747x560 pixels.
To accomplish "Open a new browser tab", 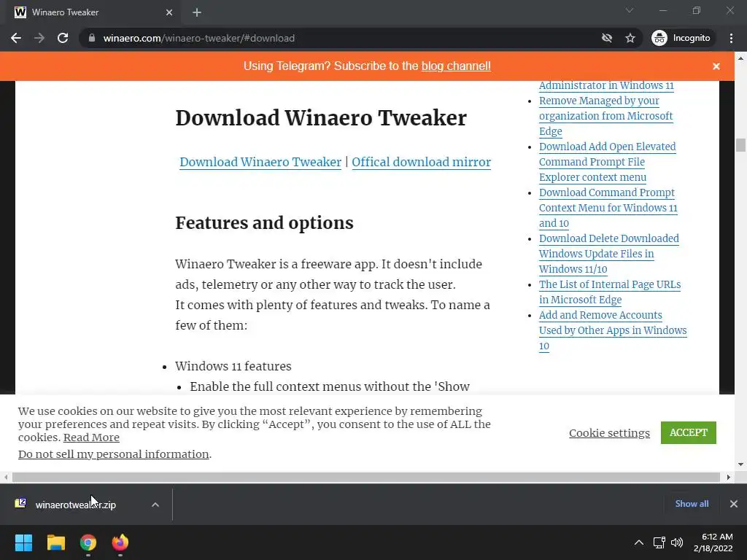I will (x=197, y=12).
